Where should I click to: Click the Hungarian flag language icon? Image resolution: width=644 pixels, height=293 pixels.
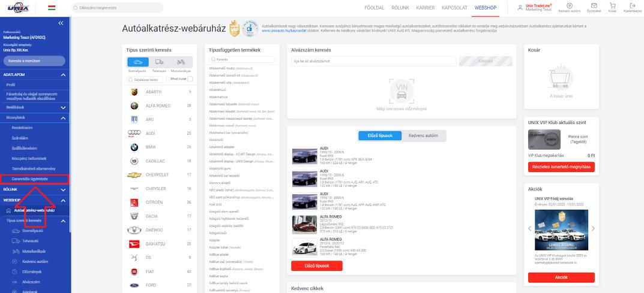52,8
